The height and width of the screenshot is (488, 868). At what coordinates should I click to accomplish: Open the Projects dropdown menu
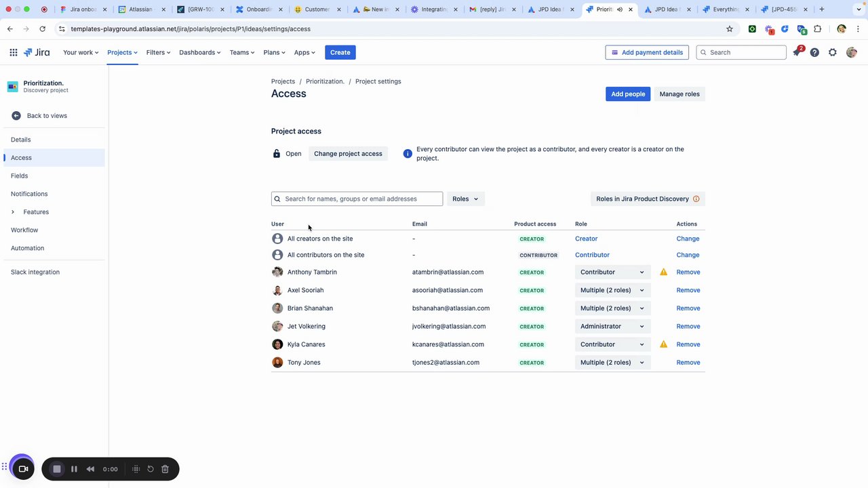click(123, 52)
